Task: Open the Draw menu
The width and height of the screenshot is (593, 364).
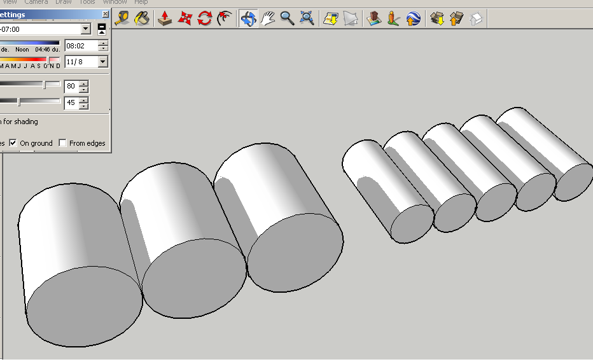Action: click(x=63, y=3)
